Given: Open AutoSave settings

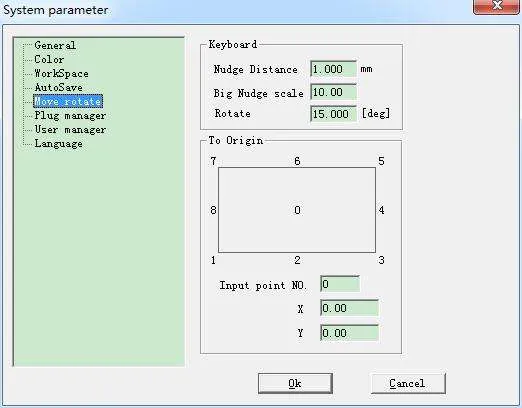Looking at the screenshot, I should pyautogui.click(x=58, y=87).
